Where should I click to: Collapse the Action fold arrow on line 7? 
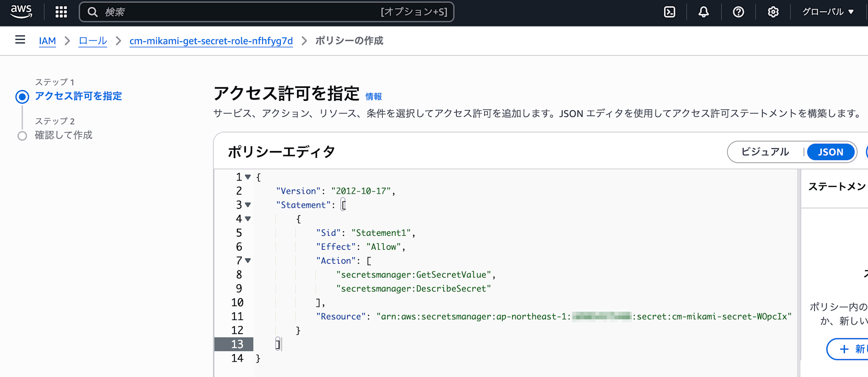click(248, 261)
